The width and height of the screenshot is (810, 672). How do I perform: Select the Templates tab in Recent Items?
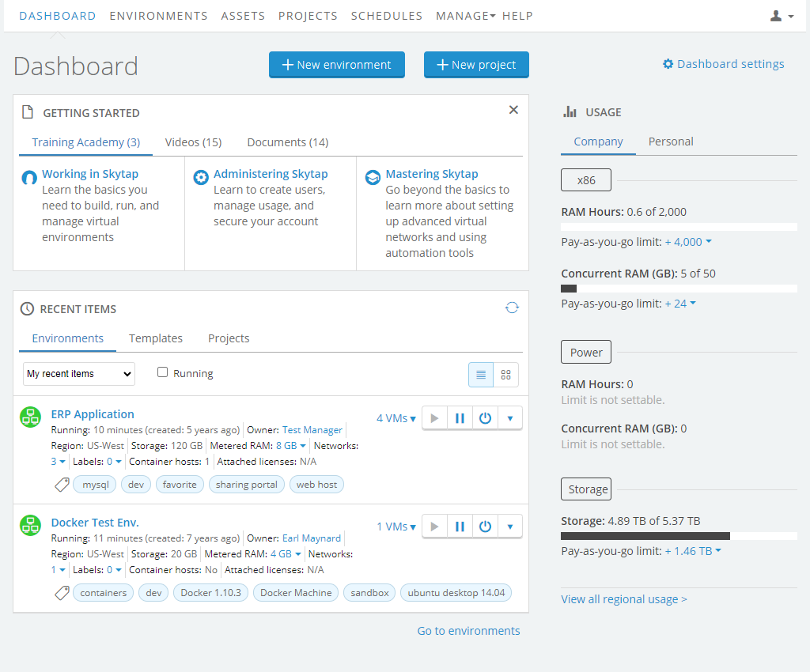coord(156,338)
